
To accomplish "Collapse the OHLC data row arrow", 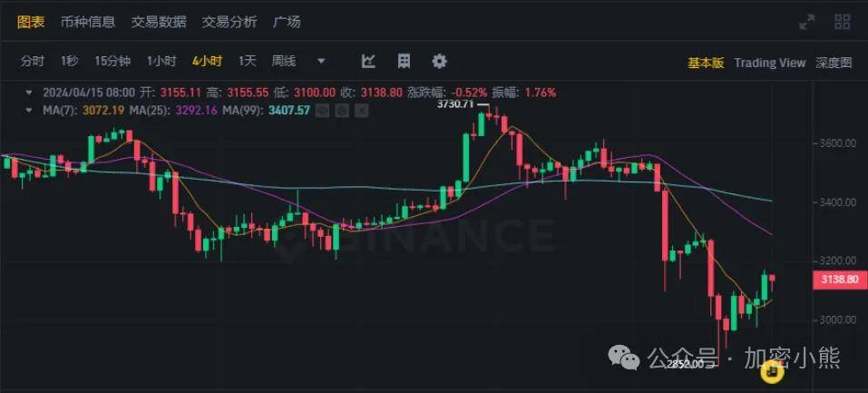I will 29,92.
